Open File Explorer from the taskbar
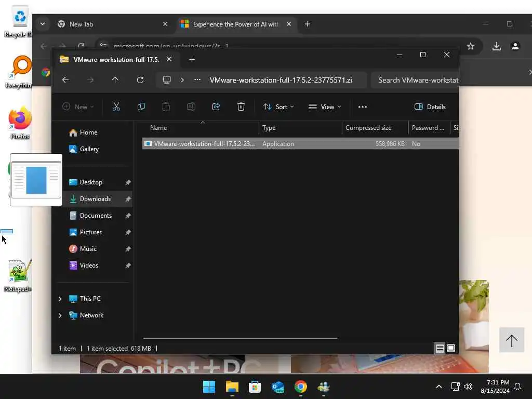The width and height of the screenshot is (532, 399). click(x=232, y=387)
